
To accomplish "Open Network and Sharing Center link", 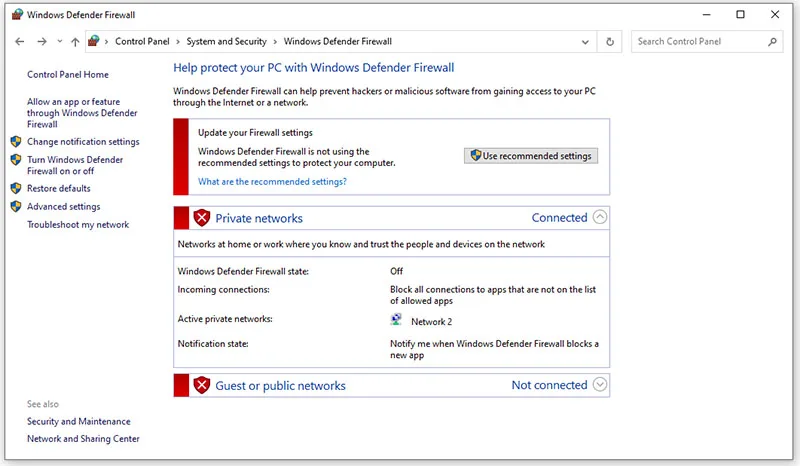I will coord(83,439).
